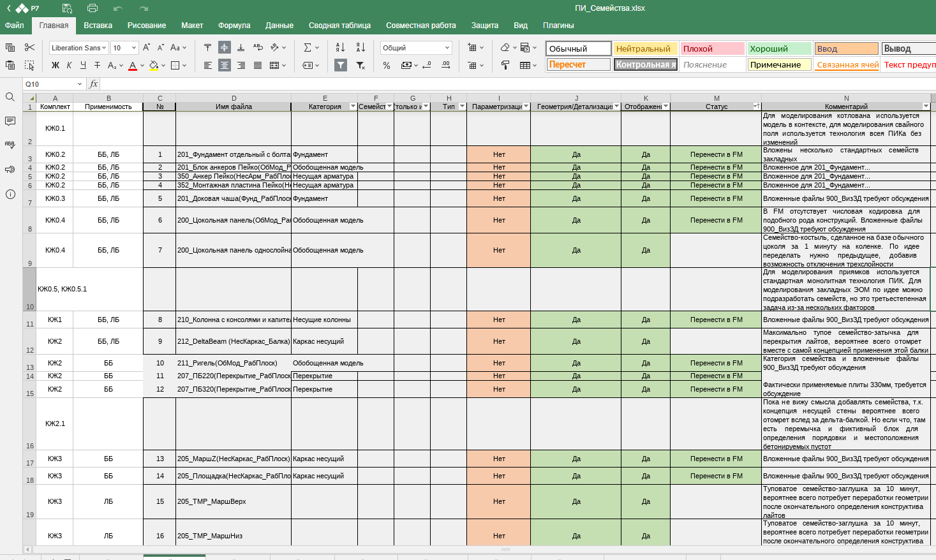Click the Print icon in title bar

pos(93,8)
